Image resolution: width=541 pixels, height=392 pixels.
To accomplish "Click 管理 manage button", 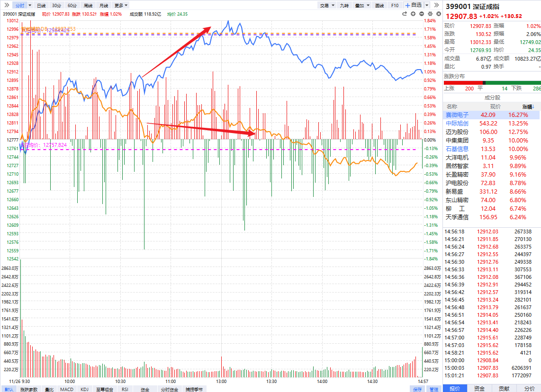I will pyautogui.click(x=433, y=389).
